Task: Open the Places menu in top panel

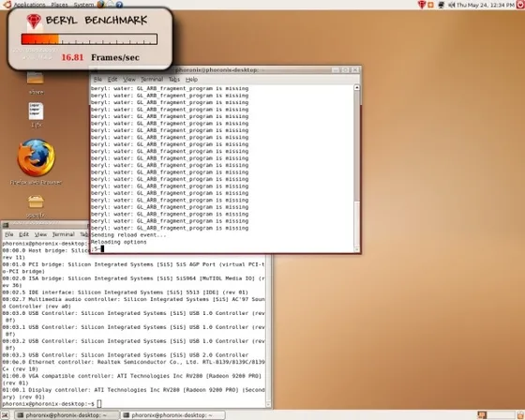Action: [59, 5]
